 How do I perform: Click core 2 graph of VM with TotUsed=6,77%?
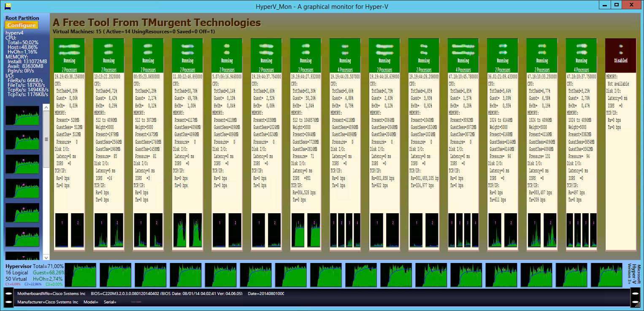click(x=550, y=230)
